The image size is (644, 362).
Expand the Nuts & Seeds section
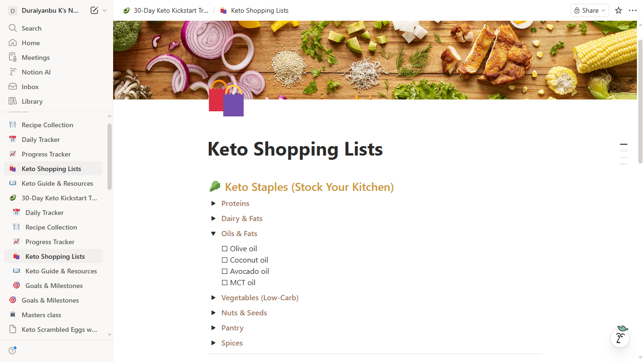click(214, 313)
